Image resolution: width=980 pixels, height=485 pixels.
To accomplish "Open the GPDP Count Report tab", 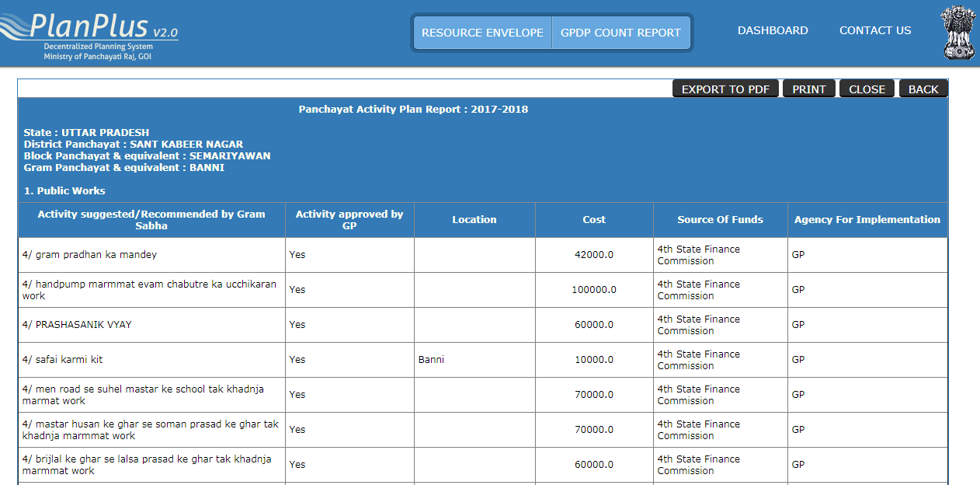I will pos(620,33).
